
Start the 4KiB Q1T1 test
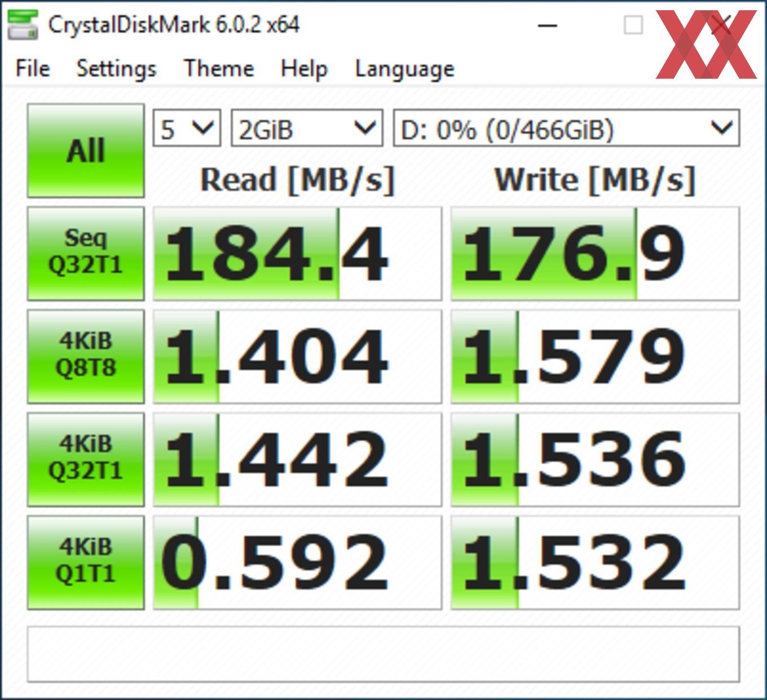click(86, 562)
